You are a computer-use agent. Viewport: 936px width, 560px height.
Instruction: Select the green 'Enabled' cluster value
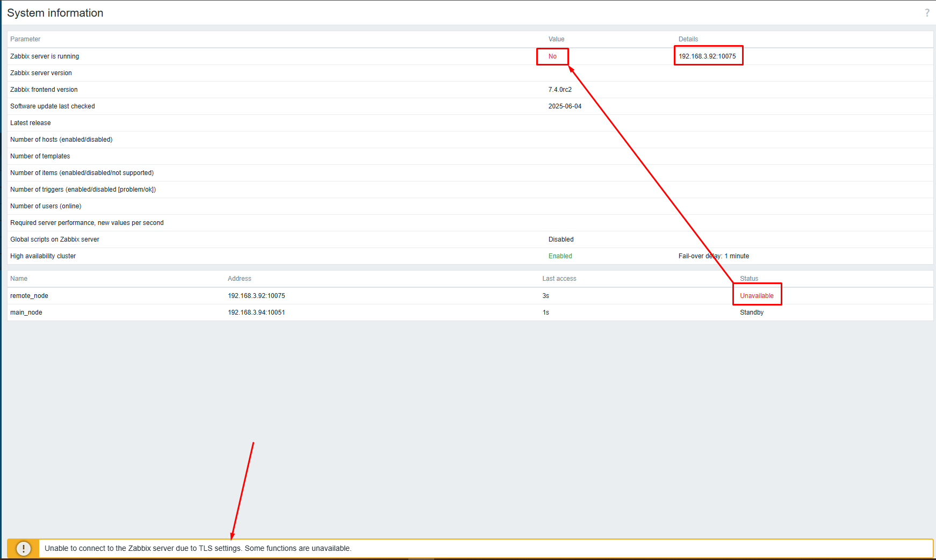coord(560,256)
